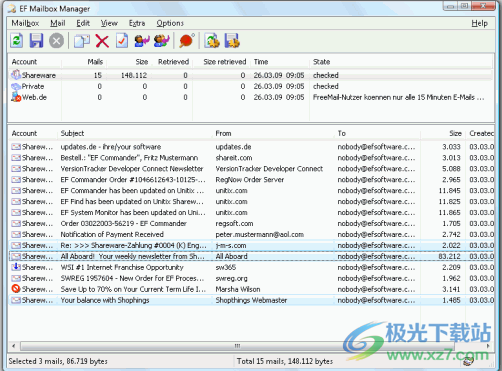
Task: Click the refresh/check mailboxes toolbar icon
Action: (x=17, y=41)
